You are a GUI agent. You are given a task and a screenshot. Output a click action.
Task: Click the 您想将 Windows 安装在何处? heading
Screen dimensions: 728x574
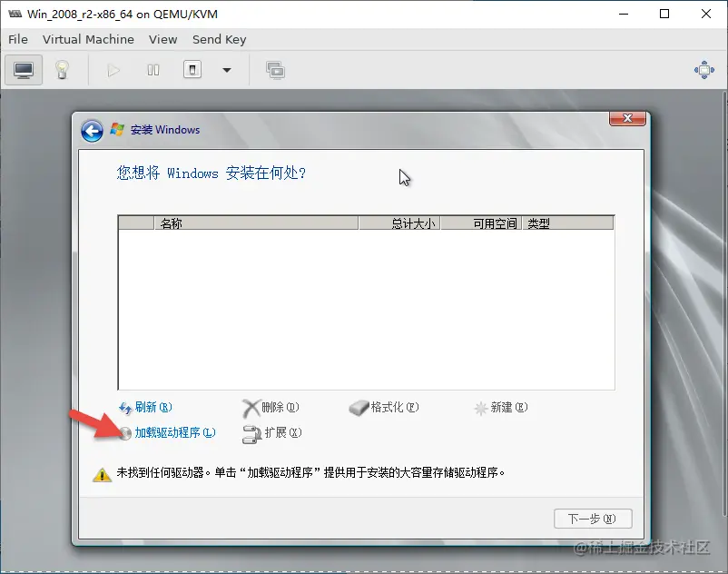[212, 173]
